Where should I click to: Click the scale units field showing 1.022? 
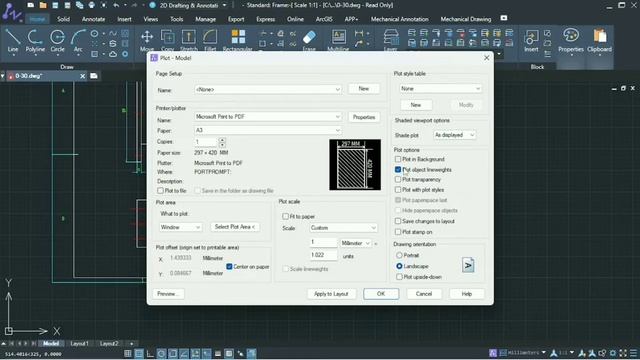coord(323,255)
